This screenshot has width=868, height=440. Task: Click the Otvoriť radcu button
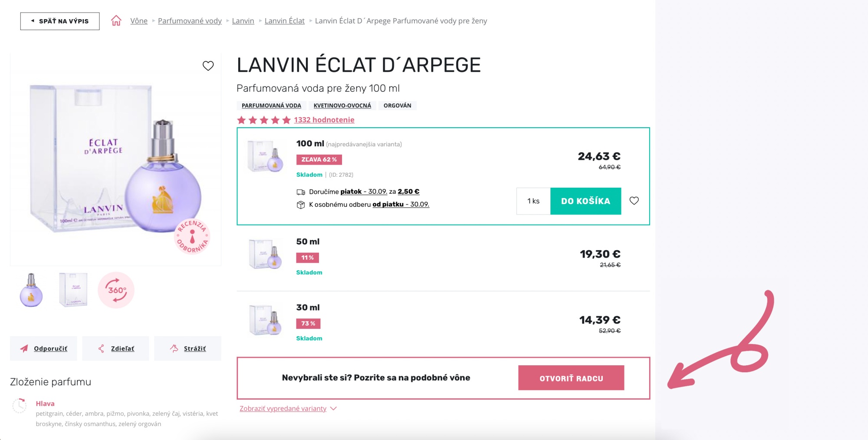(571, 378)
